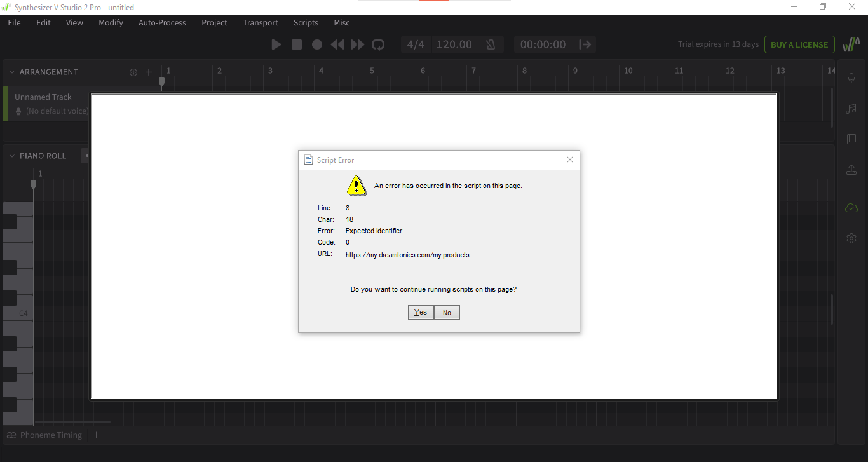868x462 pixels.
Task: Click the piano roll horizontal scrollbar
Action: click(72, 422)
